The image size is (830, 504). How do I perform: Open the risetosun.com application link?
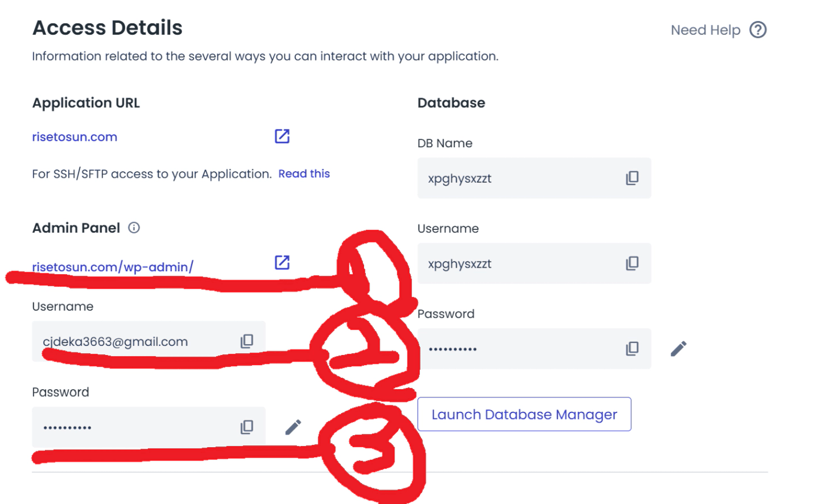[75, 137]
